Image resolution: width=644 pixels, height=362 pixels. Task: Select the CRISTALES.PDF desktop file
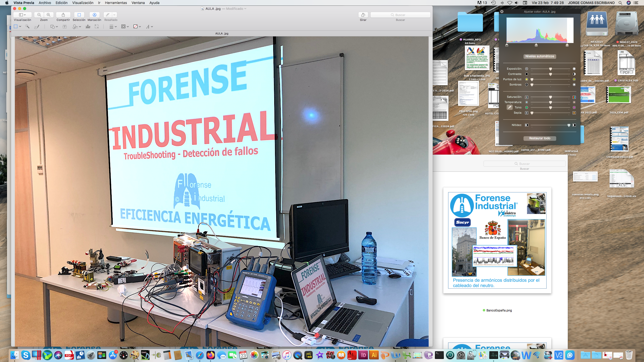(x=626, y=63)
